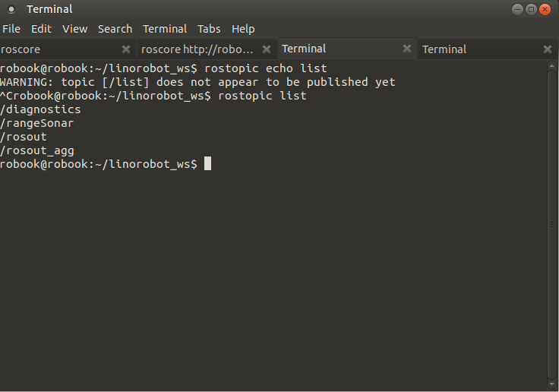Open the Help menu
The width and height of the screenshot is (559, 392).
coord(243,29)
